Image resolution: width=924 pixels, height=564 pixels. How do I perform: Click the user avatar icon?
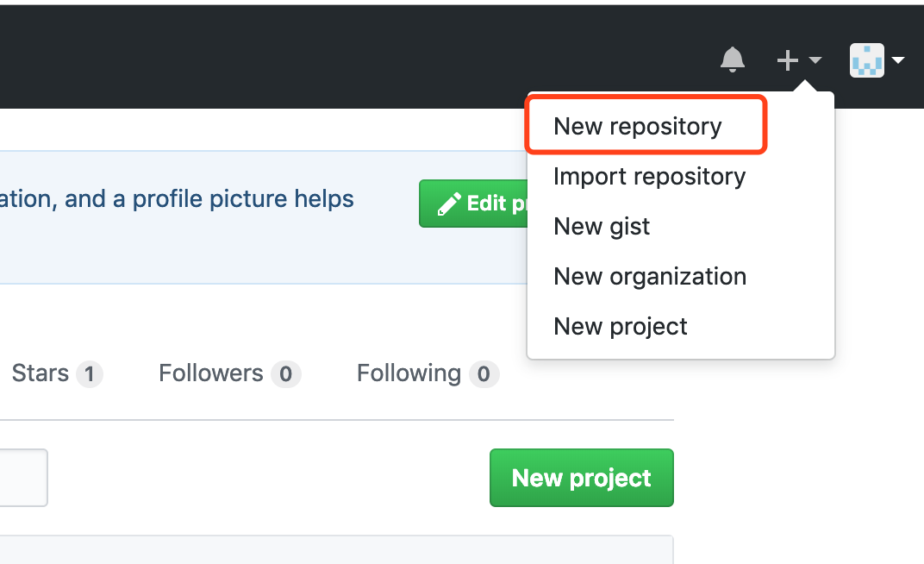(866, 60)
